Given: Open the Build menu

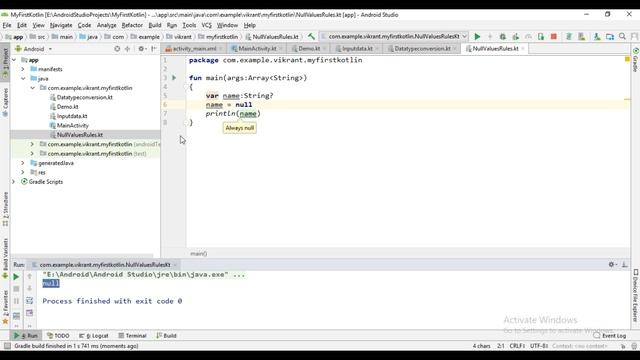Looking at the screenshot, I should click(155, 25).
